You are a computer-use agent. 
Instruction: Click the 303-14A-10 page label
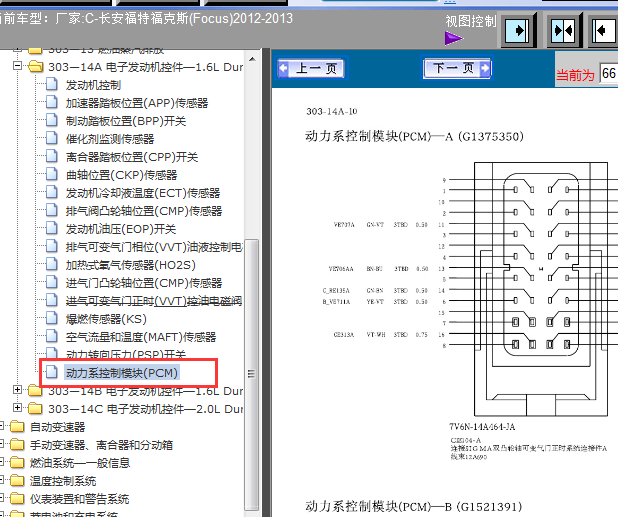pos(332,112)
